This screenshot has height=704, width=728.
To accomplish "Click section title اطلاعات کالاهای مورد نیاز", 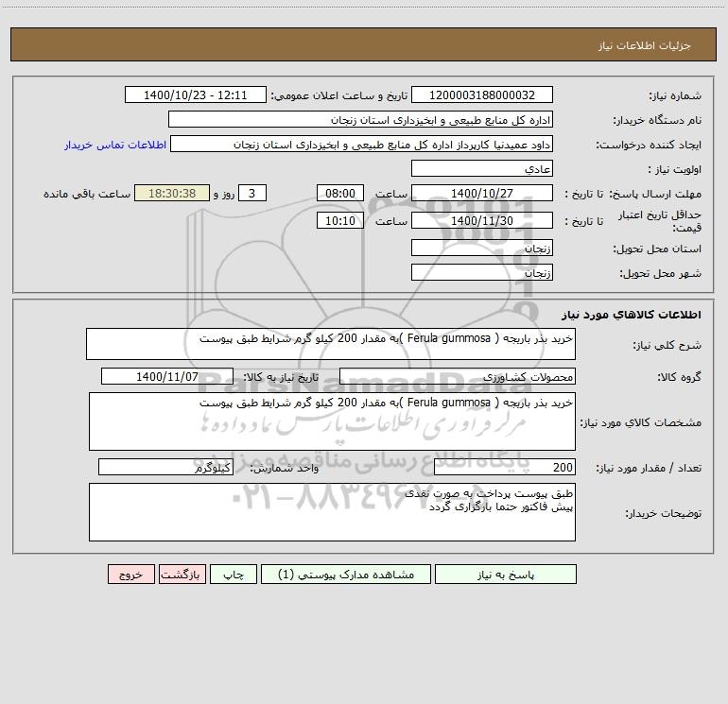I will 632,314.
